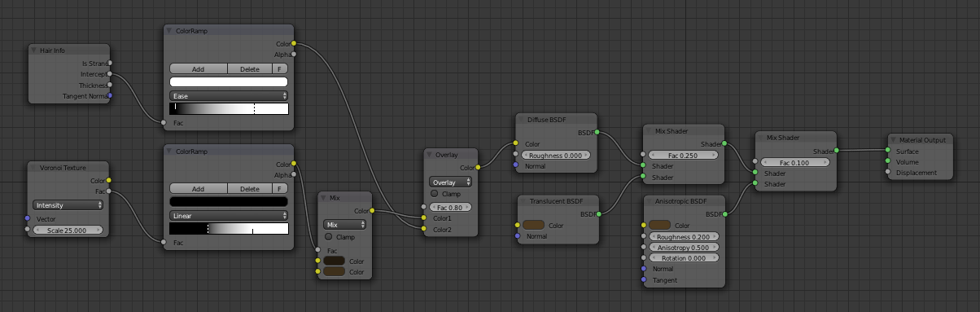Open the darker brown Mix node color swatch
This screenshot has height=312, width=980.
[x=335, y=261]
